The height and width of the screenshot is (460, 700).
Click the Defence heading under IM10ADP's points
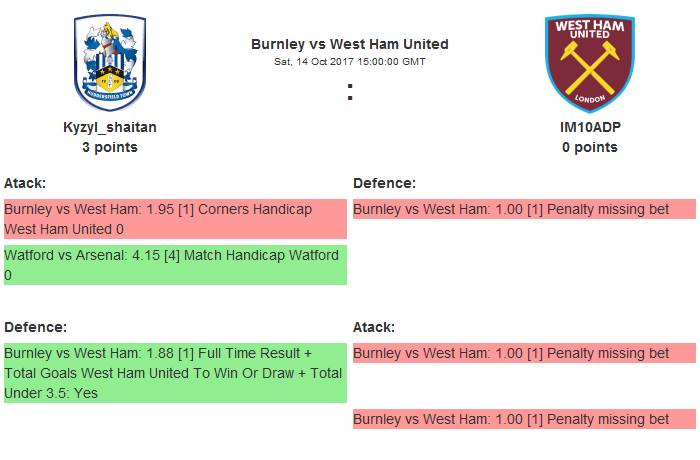384,183
